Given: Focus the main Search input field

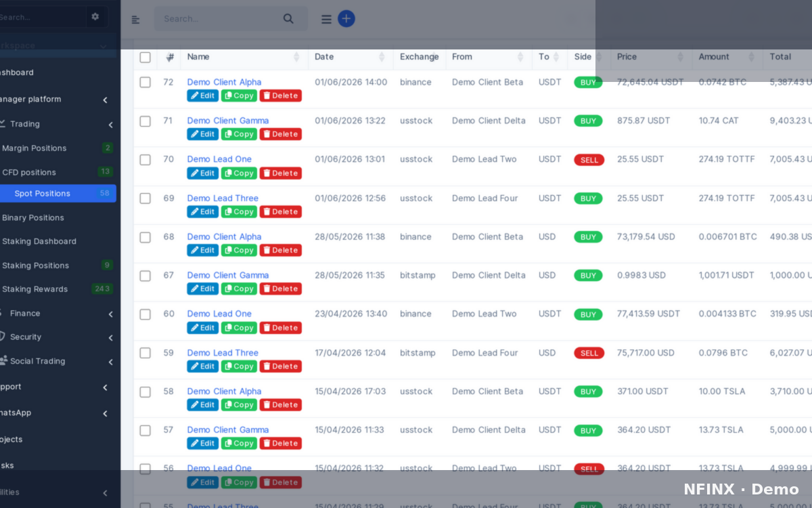Looking at the screenshot, I should (x=230, y=19).
